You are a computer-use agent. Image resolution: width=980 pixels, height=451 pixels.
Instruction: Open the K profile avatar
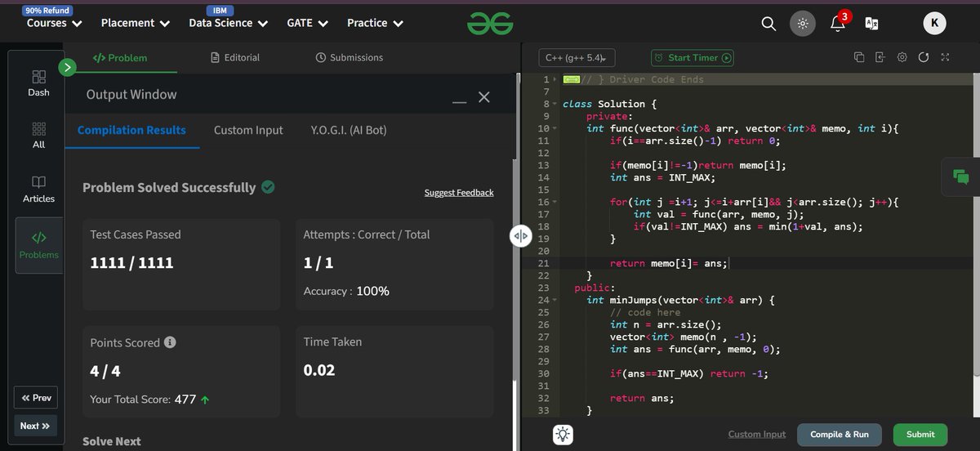(x=934, y=24)
